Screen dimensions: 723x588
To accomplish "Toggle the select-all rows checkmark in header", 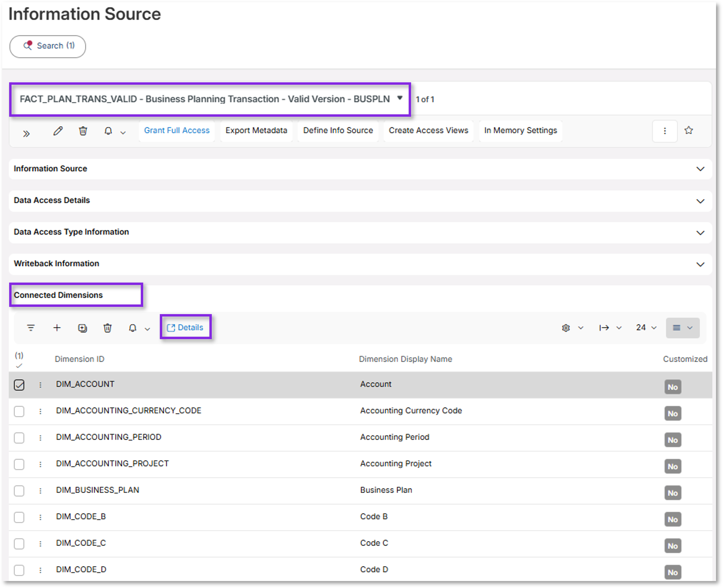I will pyautogui.click(x=19, y=366).
